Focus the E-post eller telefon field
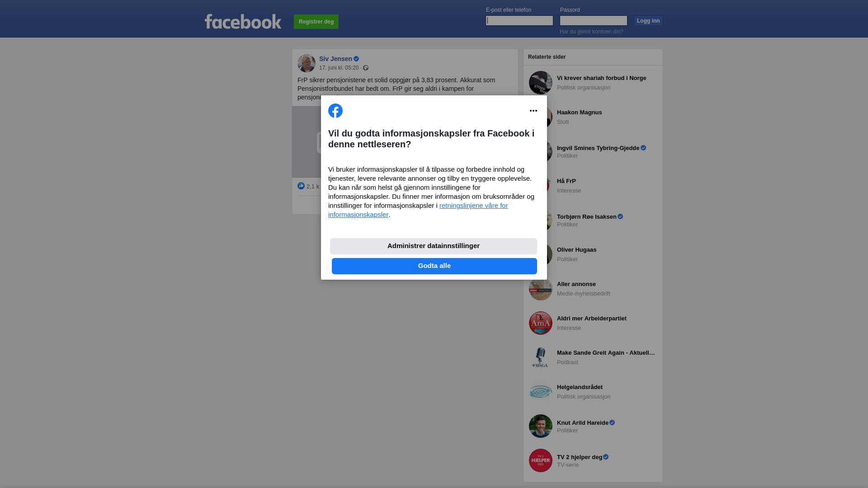Screen dimensions: 868x488 point(519,21)
